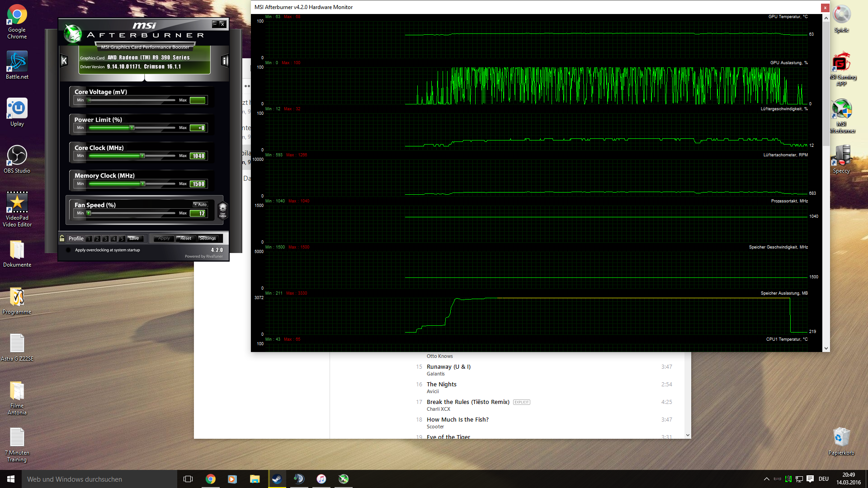This screenshot has height=488, width=868.
Task: Select profile slot 3
Action: [x=105, y=239]
